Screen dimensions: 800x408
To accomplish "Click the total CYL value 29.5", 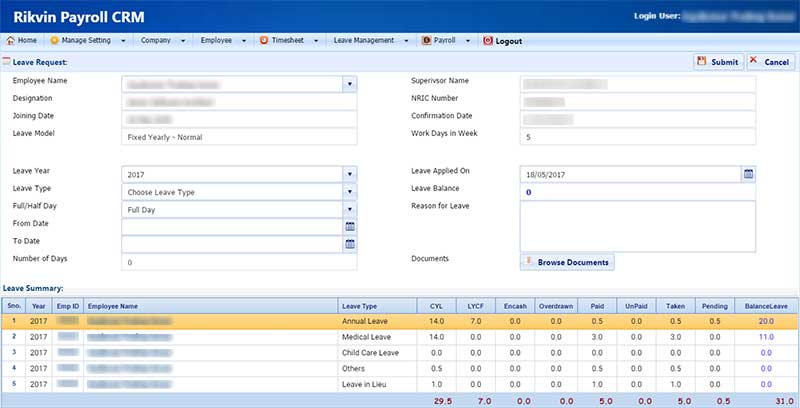I will tap(443, 401).
